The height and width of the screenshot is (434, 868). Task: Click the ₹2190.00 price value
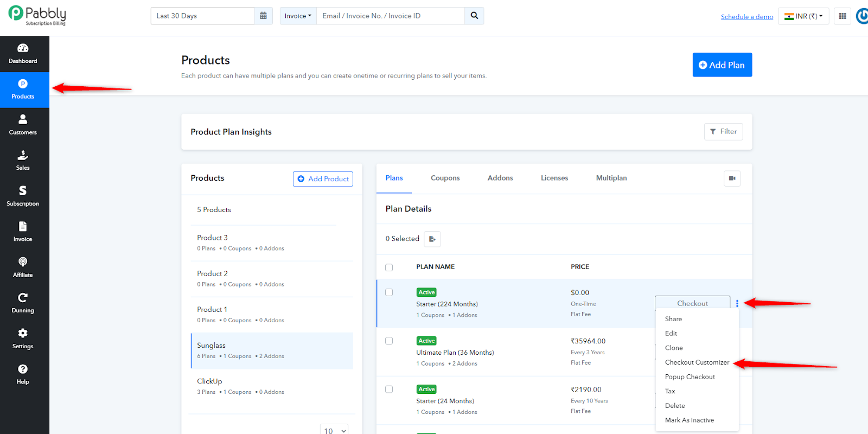586,390
